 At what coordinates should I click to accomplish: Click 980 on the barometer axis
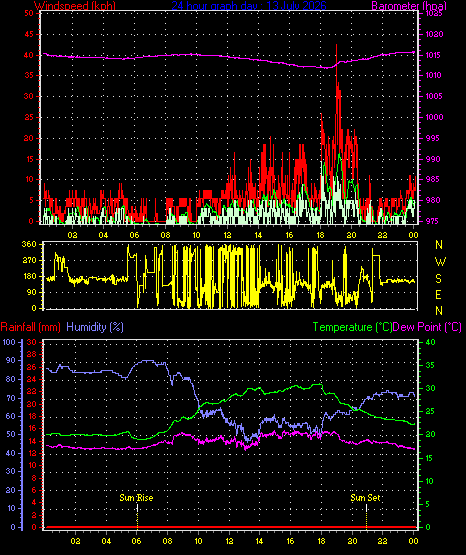click(432, 200)
